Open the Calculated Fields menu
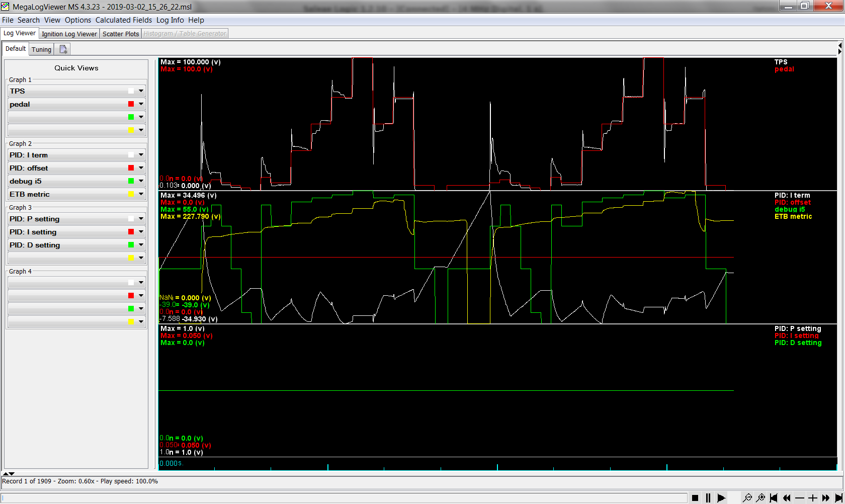The height and width of the screenshot is (504, 845). point(124,20)
